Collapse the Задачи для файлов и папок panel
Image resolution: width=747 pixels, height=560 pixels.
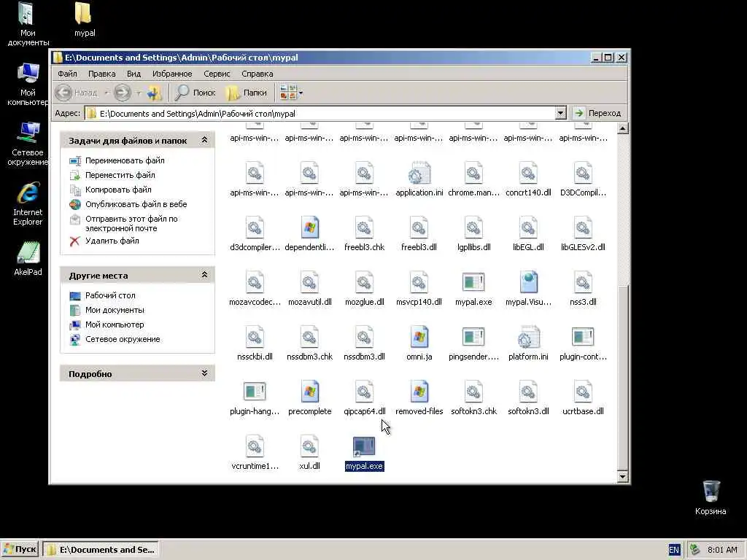204,140
